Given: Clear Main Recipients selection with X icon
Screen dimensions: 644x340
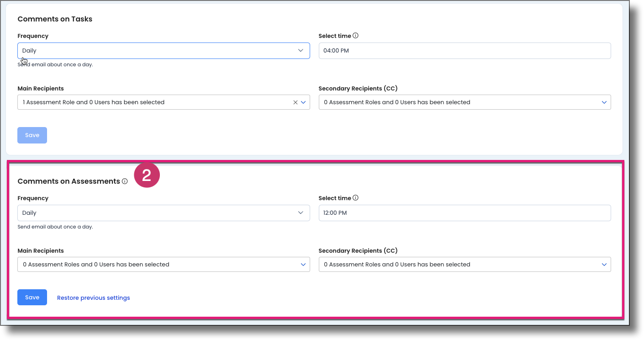Looking at the screenshot, I should point(295,102).
